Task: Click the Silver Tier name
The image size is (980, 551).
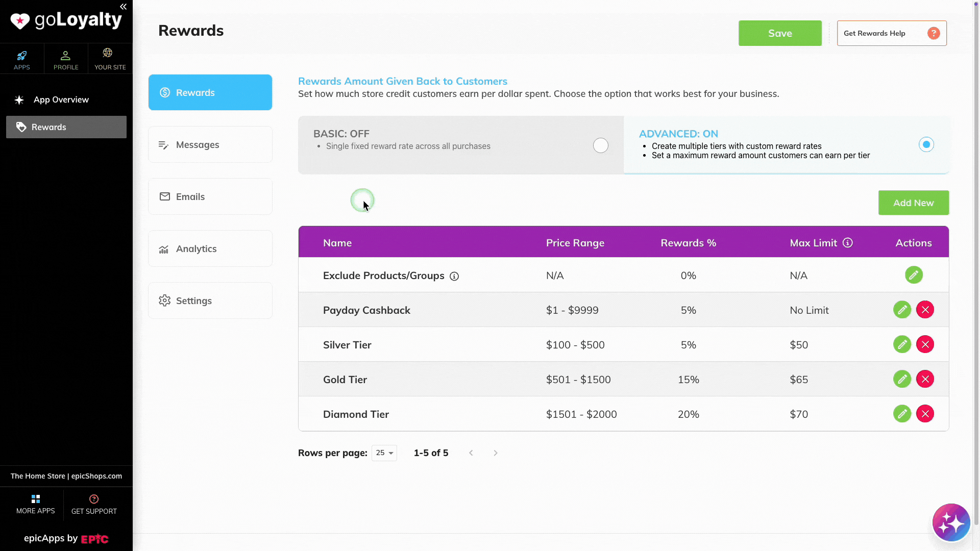Action: (347, 345)
